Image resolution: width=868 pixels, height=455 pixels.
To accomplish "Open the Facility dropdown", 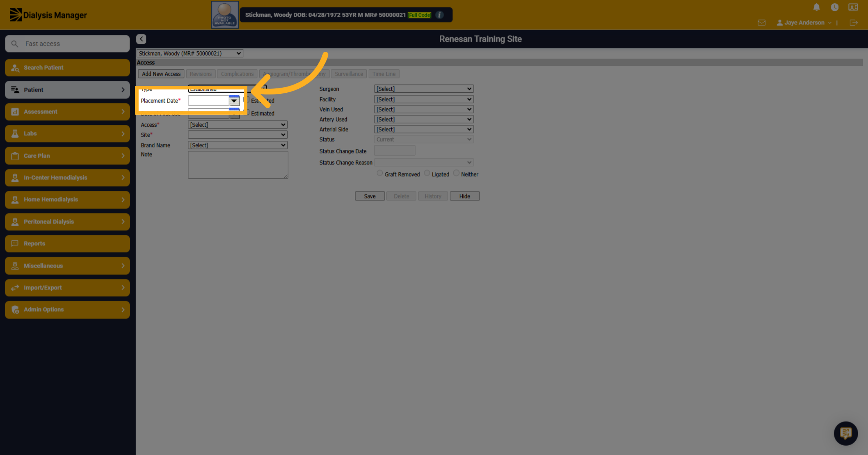I will coord(424,99).
